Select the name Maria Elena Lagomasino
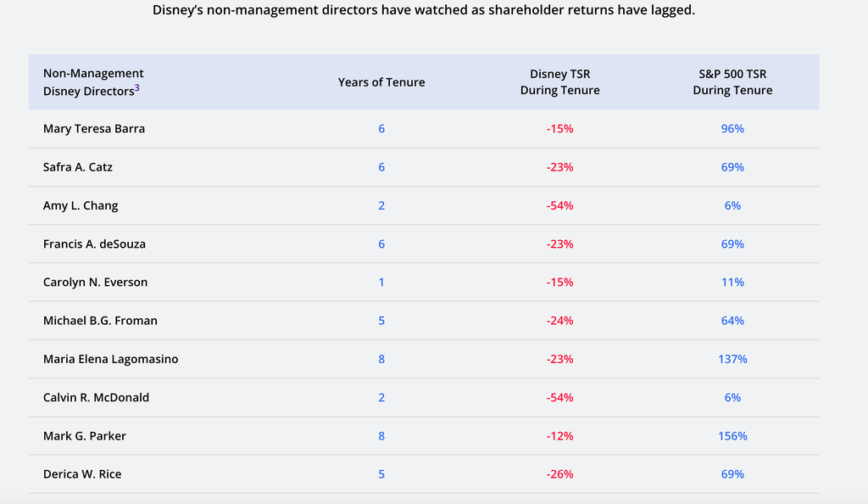The height and width of the screenshot is (504, 868). click(111, 359)
